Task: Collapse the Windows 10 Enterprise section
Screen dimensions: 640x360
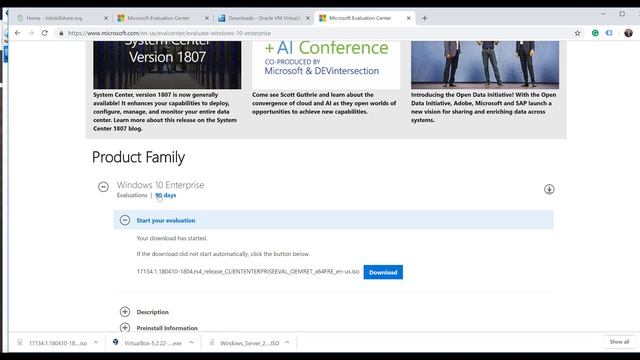Action: [103, 187]
